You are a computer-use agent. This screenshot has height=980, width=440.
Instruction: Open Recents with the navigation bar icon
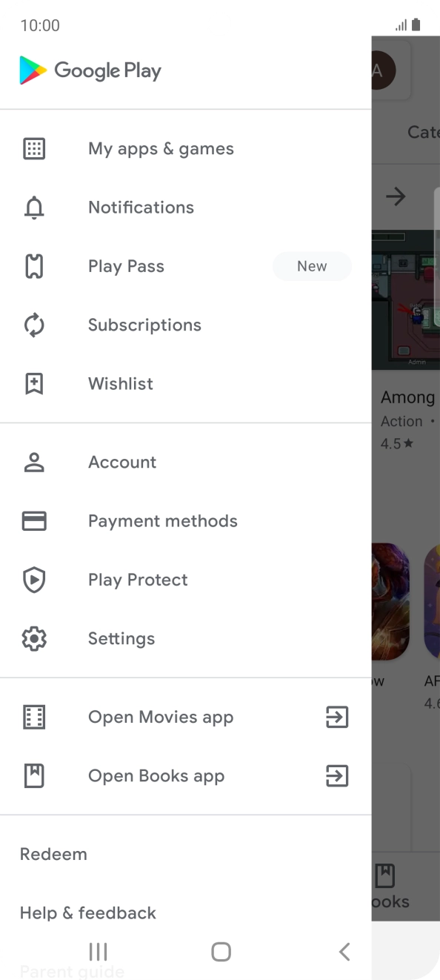[x=98, y=951]
